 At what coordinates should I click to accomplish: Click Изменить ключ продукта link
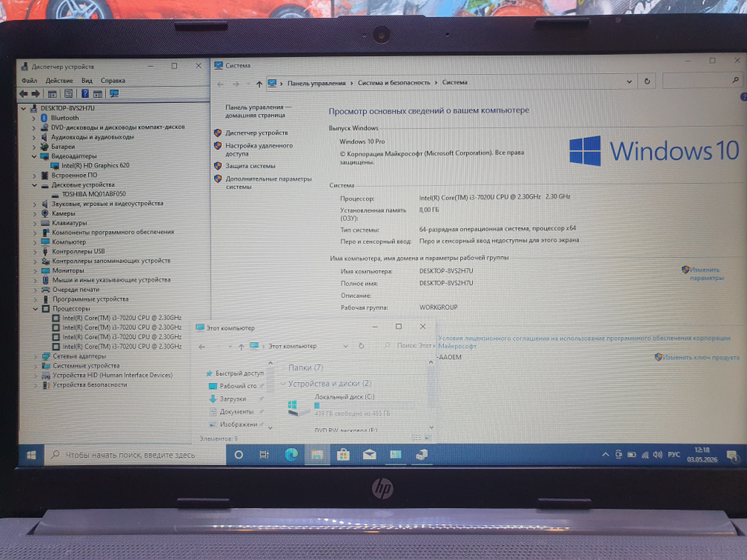pos(701,357)
